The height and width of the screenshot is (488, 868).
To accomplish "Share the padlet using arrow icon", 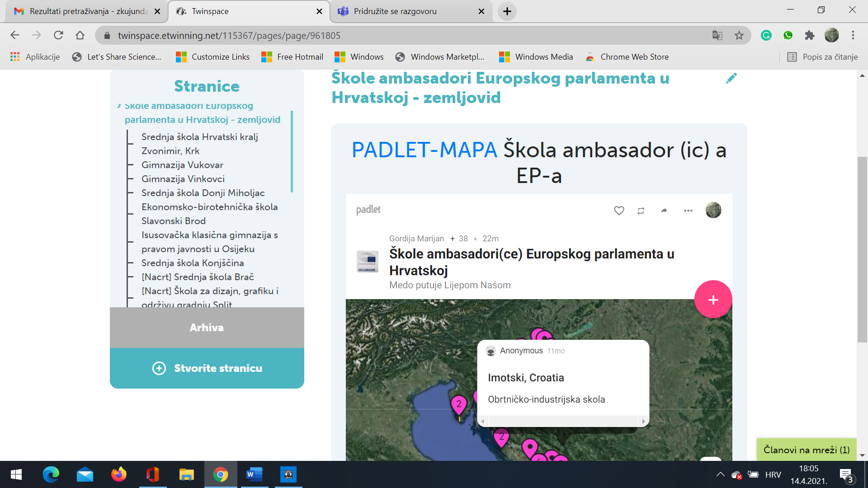I will (664, 211).
